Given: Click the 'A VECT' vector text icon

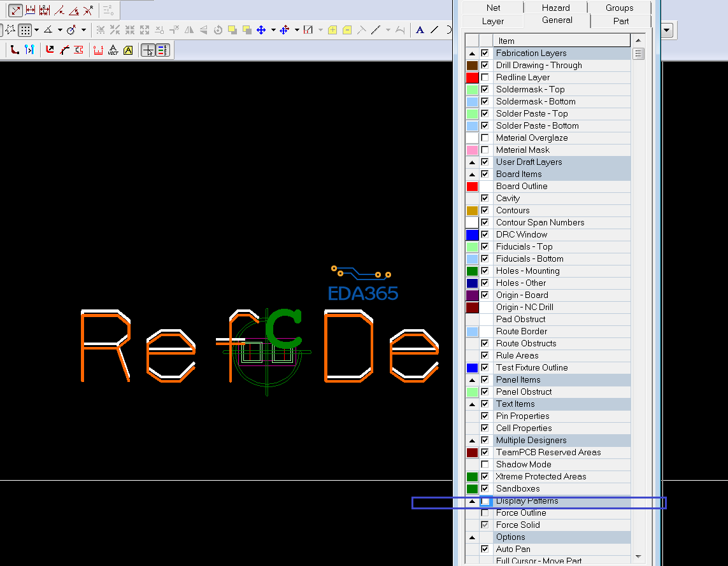Looking at the screenshot, I should pos(113,50).
